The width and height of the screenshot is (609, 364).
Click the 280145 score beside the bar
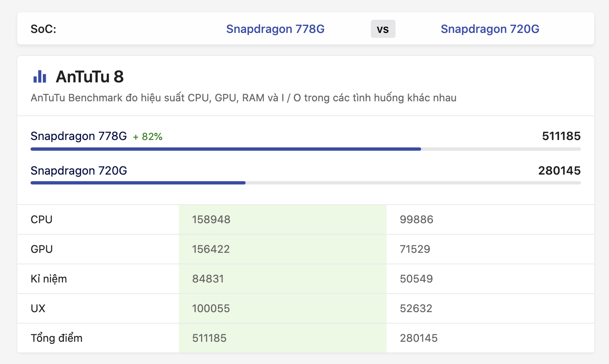pyautogui.click(x=559, y=170)
